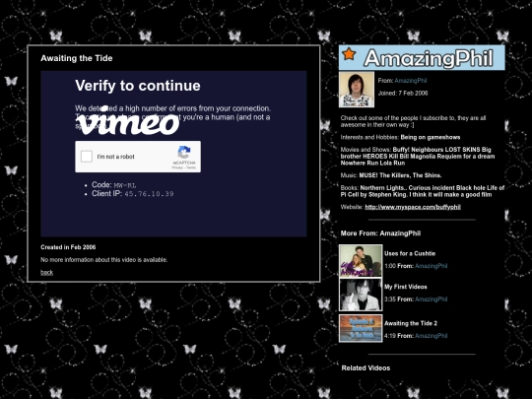
Task: Click the Created in Feb 2006 text
Action: [x=68, y=247]
